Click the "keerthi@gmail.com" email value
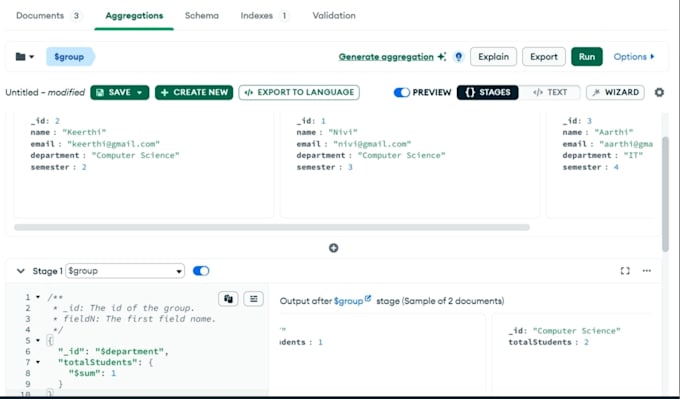 (113, 144)
